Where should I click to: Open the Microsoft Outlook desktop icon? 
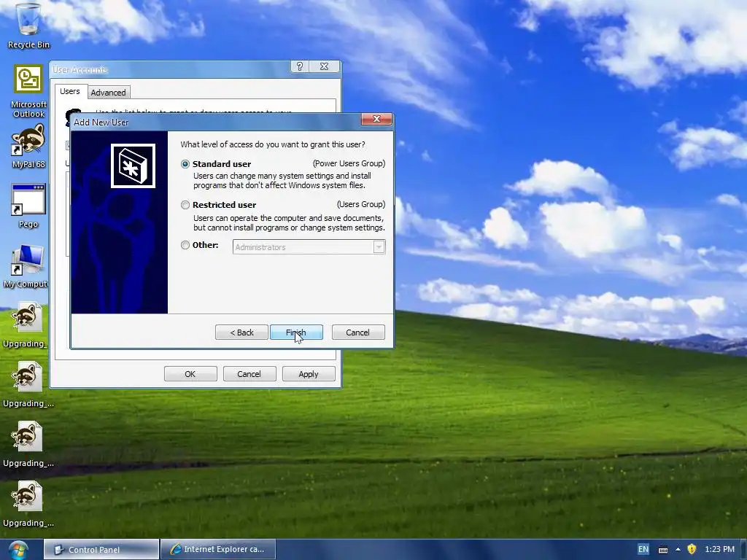pyautogui.click(x=28, y=91)
